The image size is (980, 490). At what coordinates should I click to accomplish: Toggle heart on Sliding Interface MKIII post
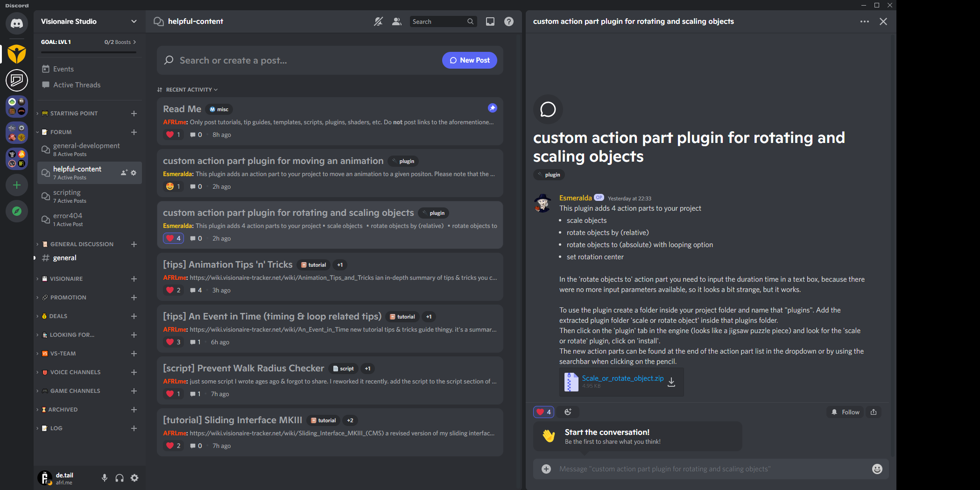tap(174, 446)
